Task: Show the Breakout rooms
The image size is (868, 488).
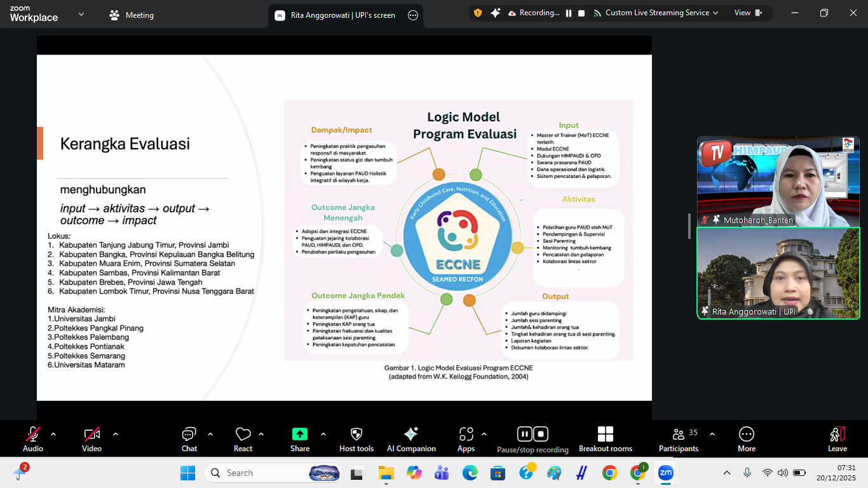Action: pyautogui.click(x=605, y=439)
